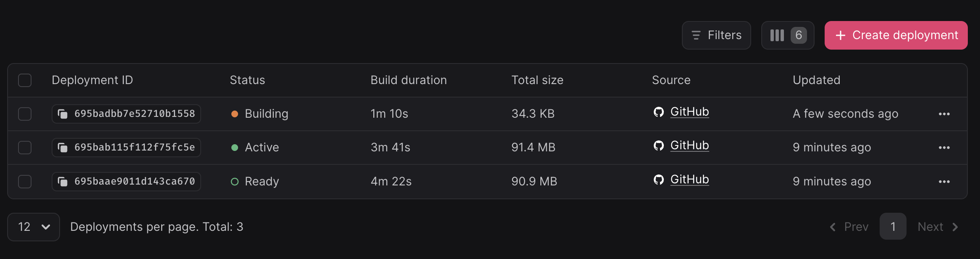980x259 pixels.
Task: Copy deployment ID 695badbb7e52710b1558
Action: click(x=63, y=114)
